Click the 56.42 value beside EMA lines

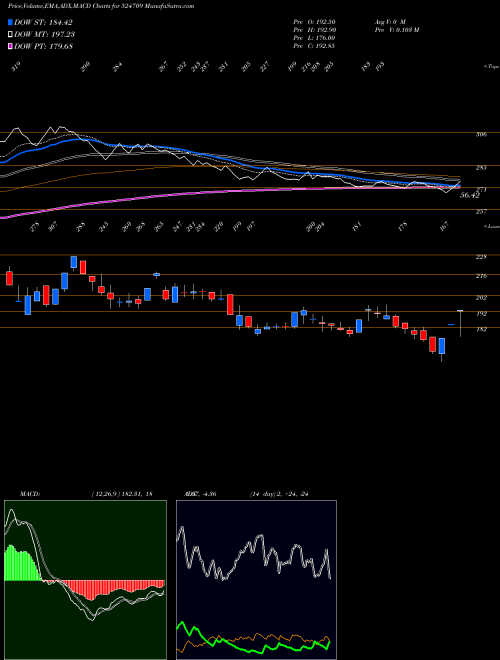(x=470, y=195)
